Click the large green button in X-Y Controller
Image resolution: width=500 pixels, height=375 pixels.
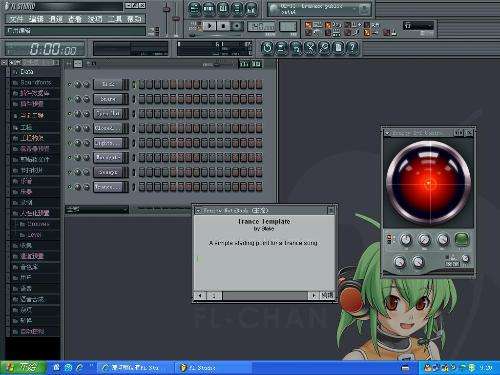point(462,239)
